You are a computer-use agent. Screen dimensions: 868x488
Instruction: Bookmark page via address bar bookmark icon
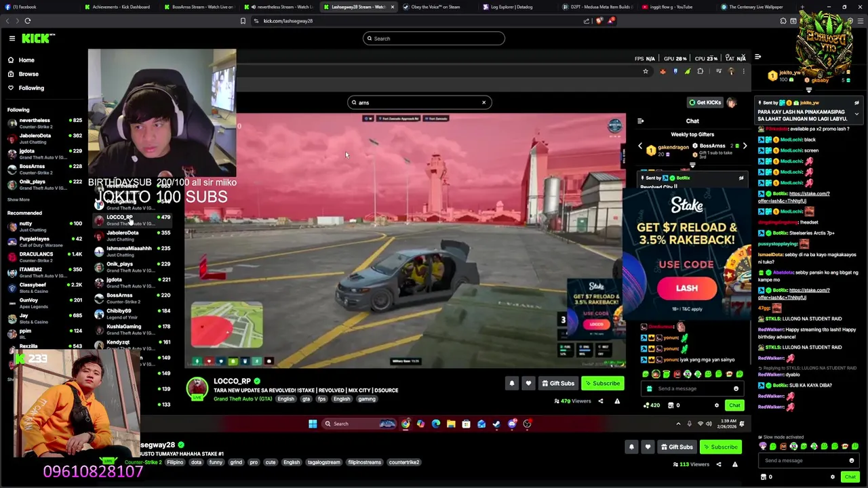coord(243,21)
